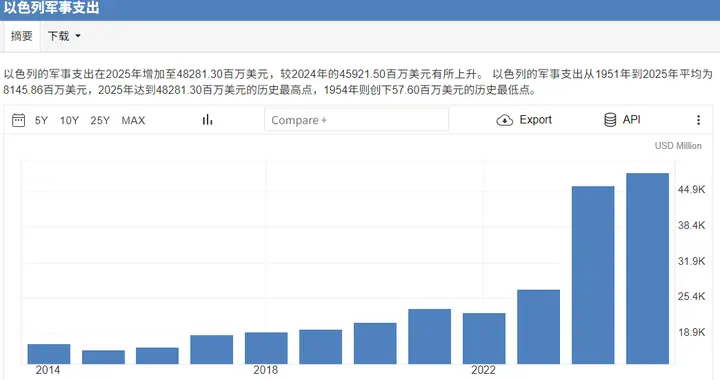The image size is (720, 380).
Task: Open the calendar date range icon
Action: (18, 120)
